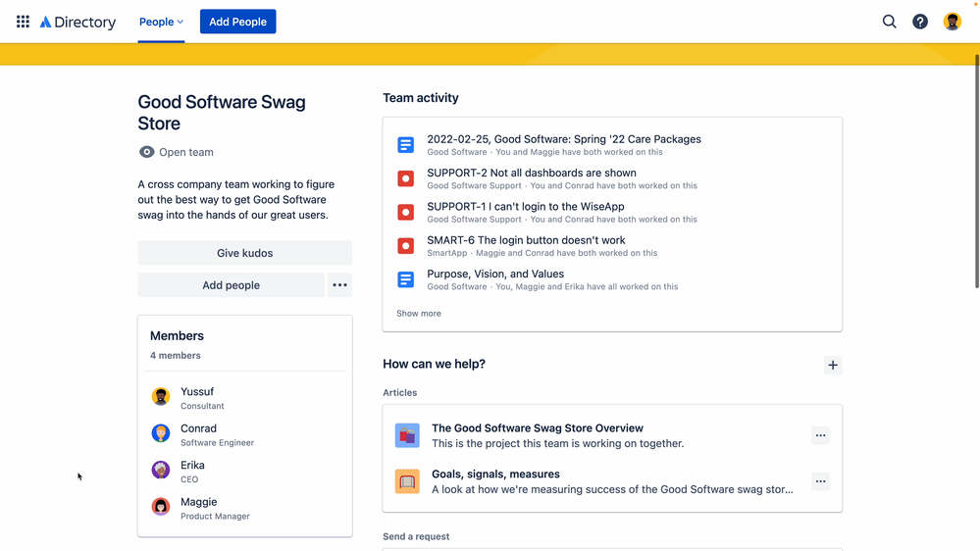This screenshot has height=551, width=980.
Task: Click the SUPPORT-2 issue icon
Action: [405, 178]
